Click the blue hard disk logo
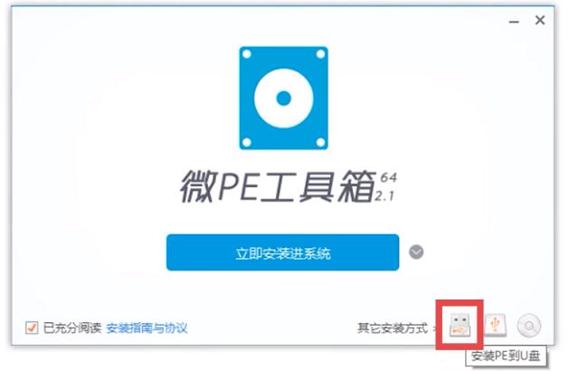Viewport: 588px width, 371px height. pyautogui.click(x=283, y=98)
